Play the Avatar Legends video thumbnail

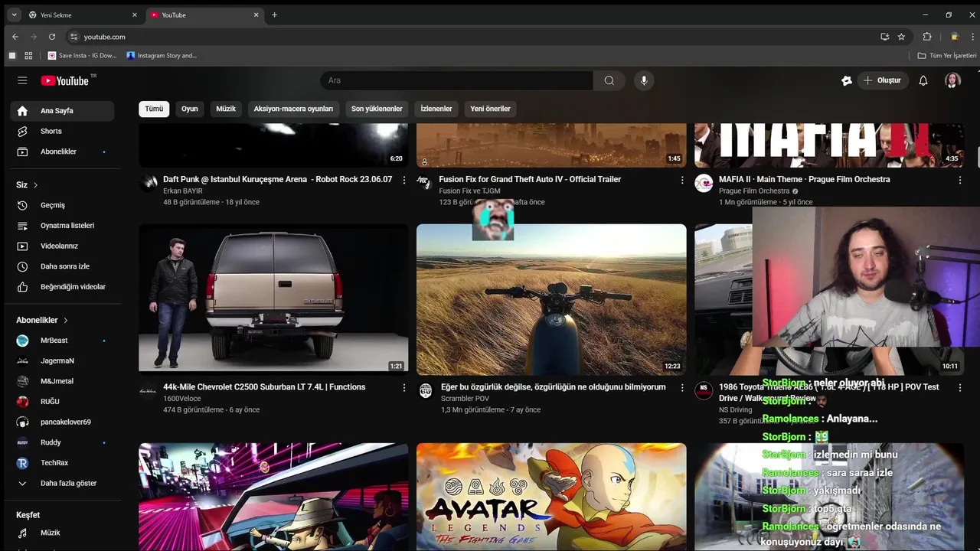[551, 497]
